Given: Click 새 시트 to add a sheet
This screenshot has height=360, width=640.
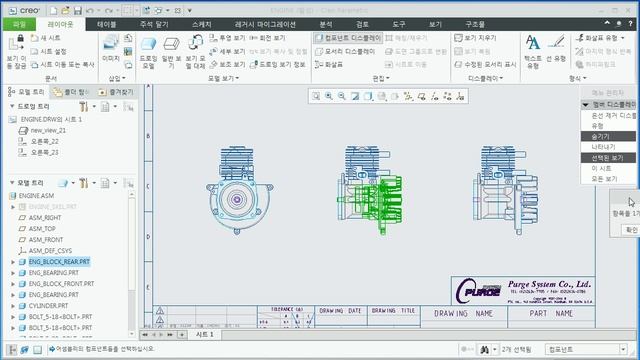Looking at the screenshot, I should [46, 38].
